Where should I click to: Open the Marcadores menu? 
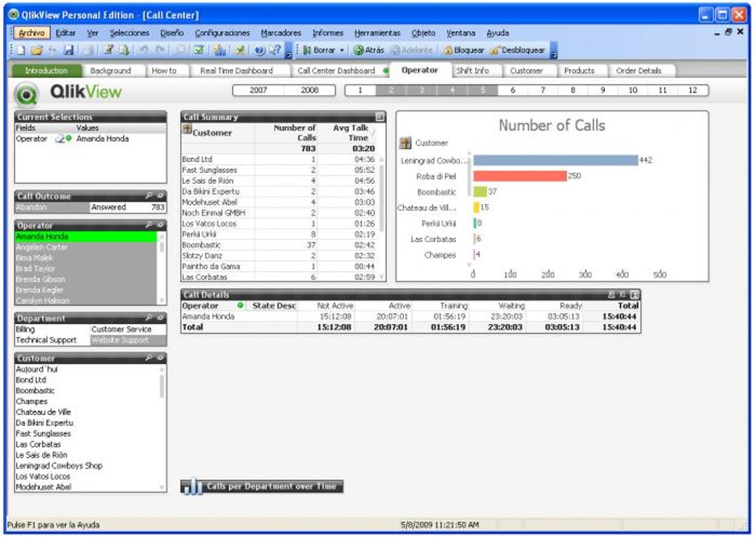(x=281, y=33)
